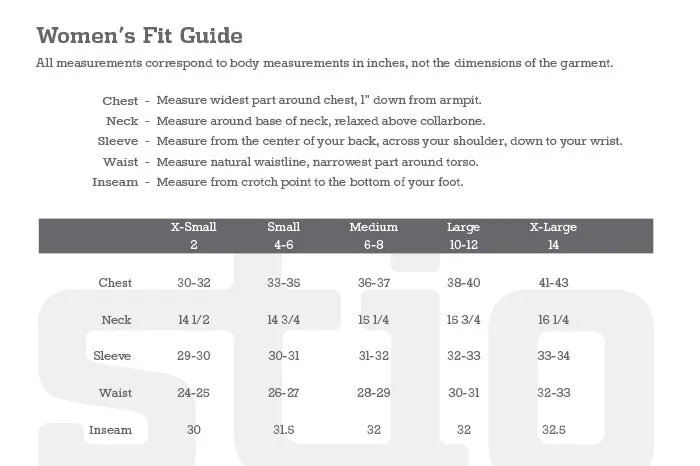This screenshot has height=466, width=700.
Task: Click the 32.5 inseam measurement cell
Action: 553,430
